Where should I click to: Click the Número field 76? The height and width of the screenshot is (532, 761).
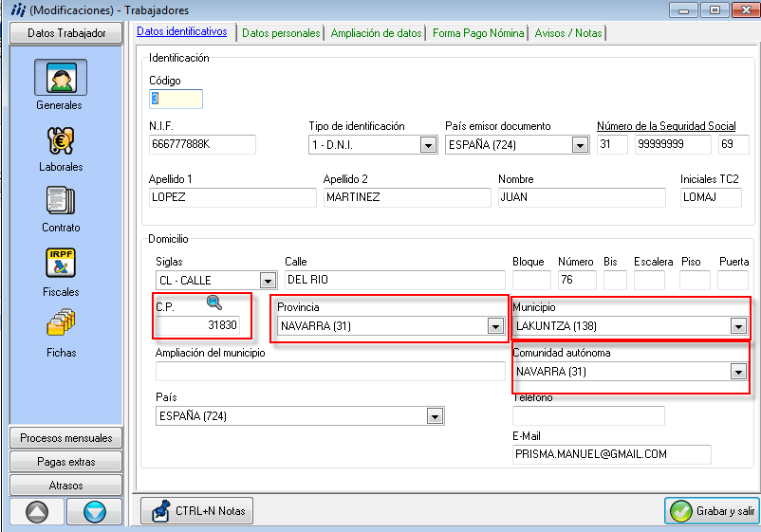(x=577, y=280)
